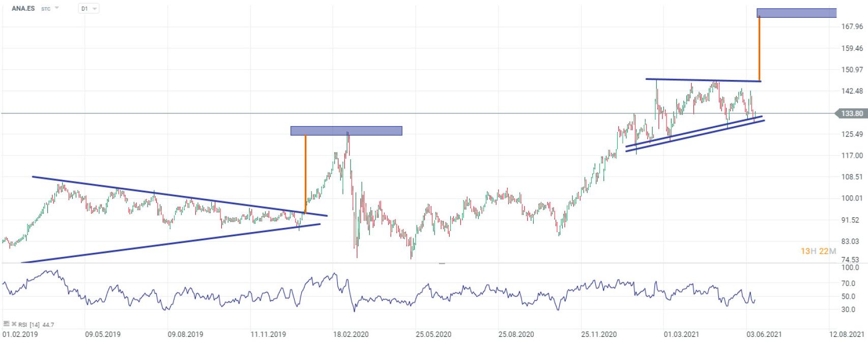Open the STC symbol dropdown arrow
Screen dimensions: 868x344
(x=56, y=9)
